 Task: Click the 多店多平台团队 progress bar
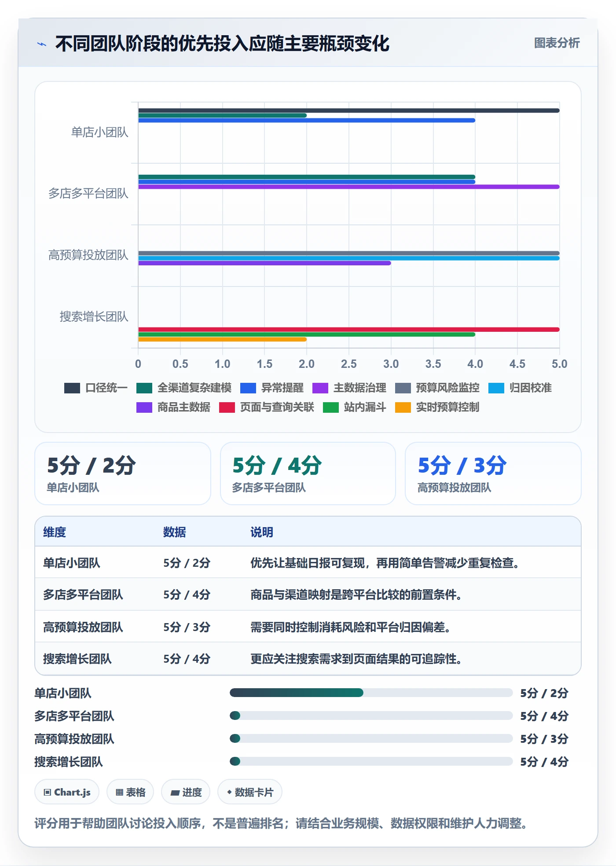[x=371, y=716]
